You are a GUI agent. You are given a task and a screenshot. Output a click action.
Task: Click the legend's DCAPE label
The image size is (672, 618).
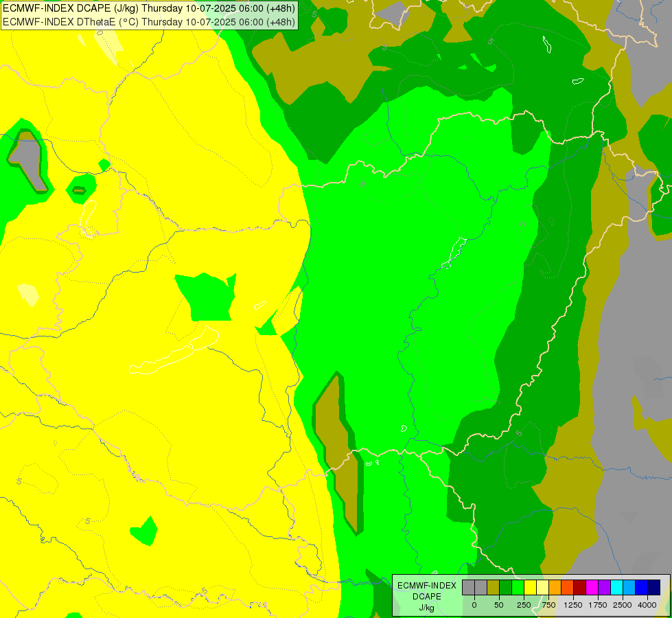427,597
